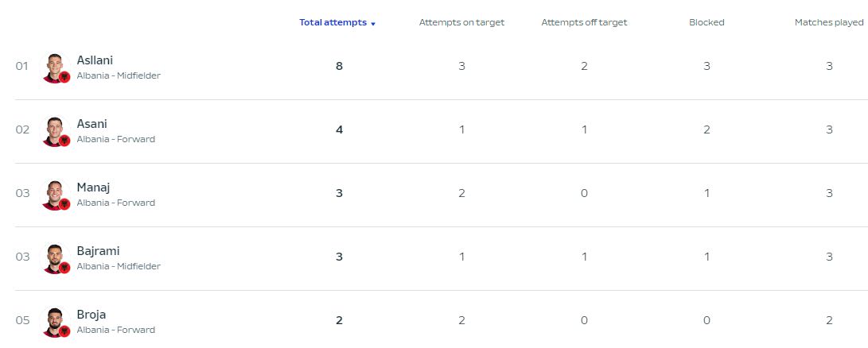Click the Albania flag badge beside Asllani
This screenshot has height=348, width=868.
(x=64, y=77)
